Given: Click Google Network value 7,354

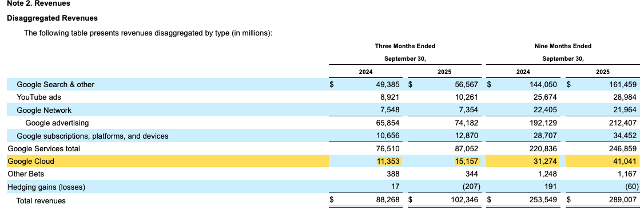Looking at the screenshot, I should tap(469, 110).
